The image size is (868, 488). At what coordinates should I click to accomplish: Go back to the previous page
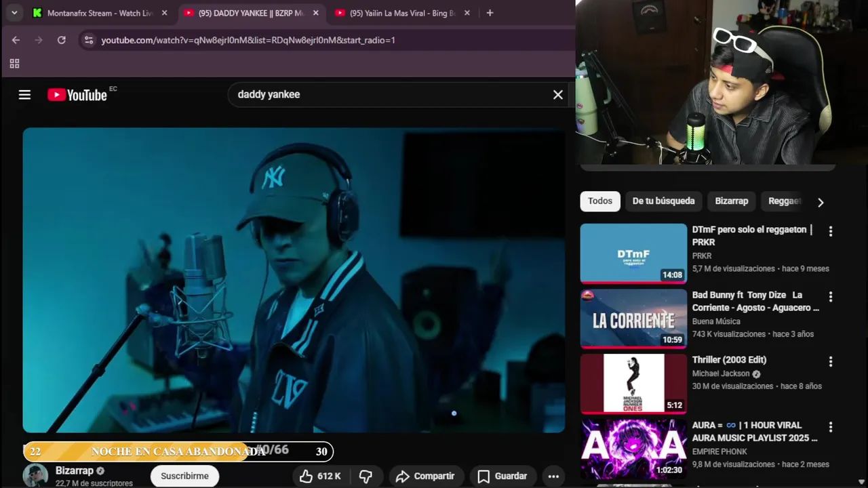(16, 40)
